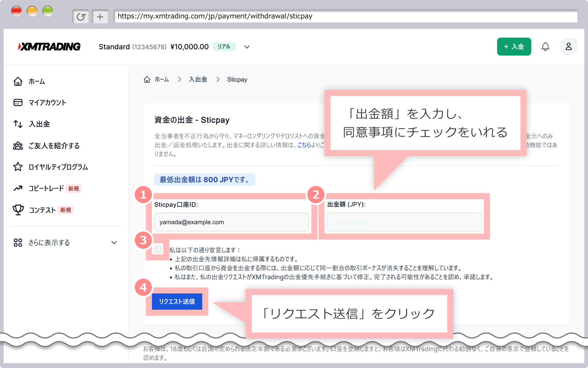This screenshot has height=368, width=588.
Task: Open コンテスト trophy section
Action: pyautogui.click(x=43, y=210)
